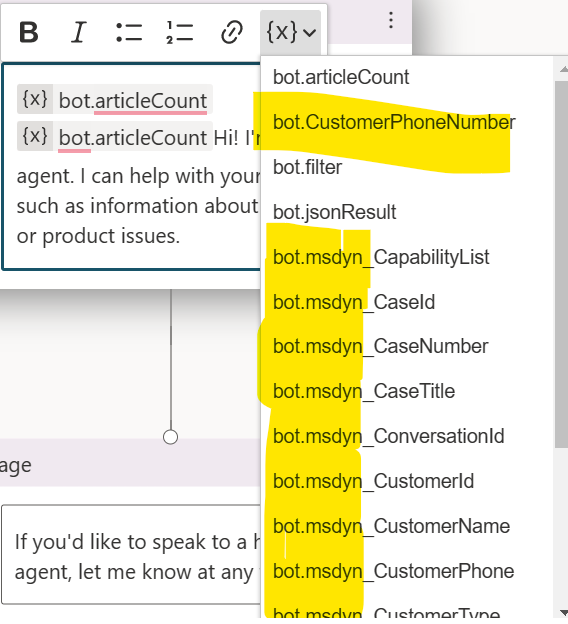Viewport: 568px width, 624px height.
Task: Select bot.jsonResult variable
Action: (x=334, y=212)
